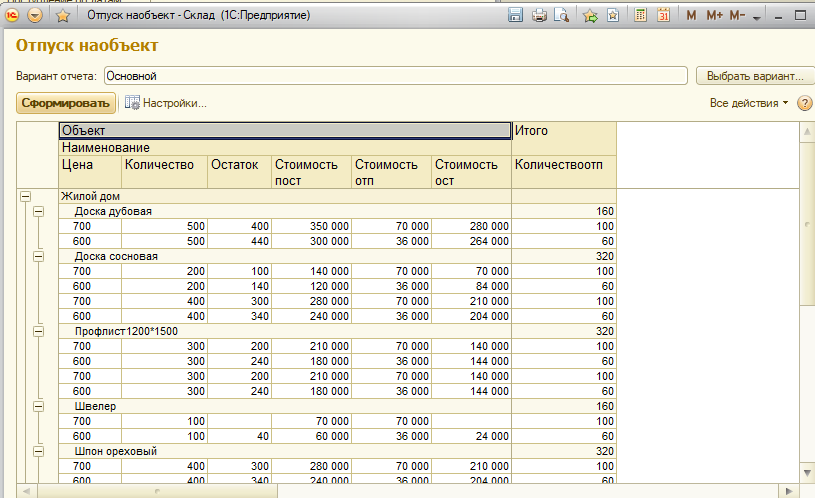Click the M+ memory add button
Viewport: 815px width, 498px height.
click(714, 16)
